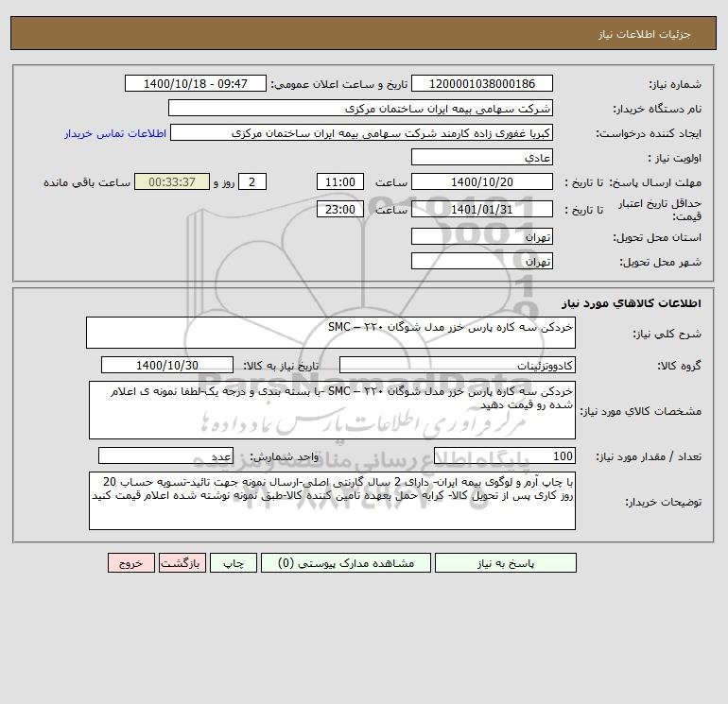Click the چاپ print button
This screenshot has width=728, height=704.
[x=234, y=563]
